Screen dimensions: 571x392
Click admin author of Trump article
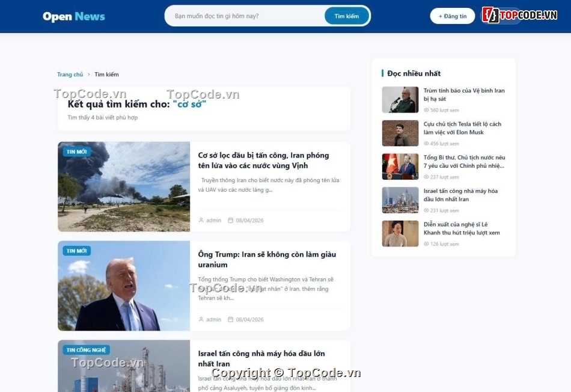[214, 319]
